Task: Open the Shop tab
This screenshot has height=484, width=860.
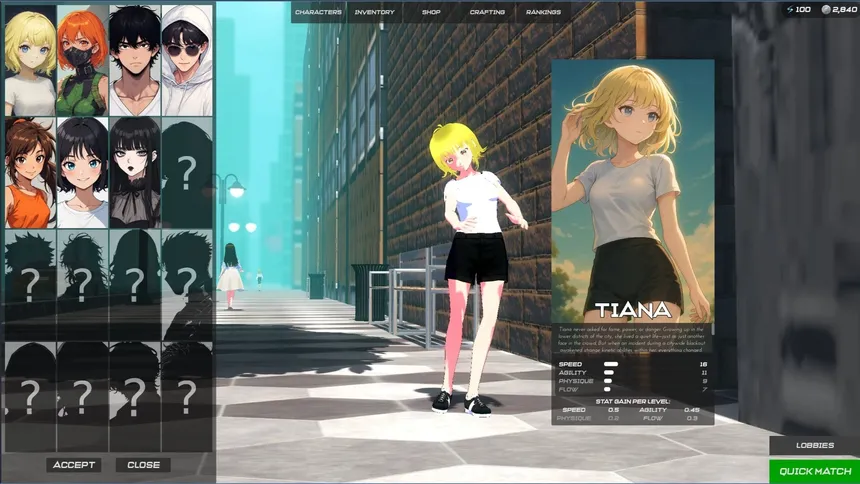Action: point(431,12)
